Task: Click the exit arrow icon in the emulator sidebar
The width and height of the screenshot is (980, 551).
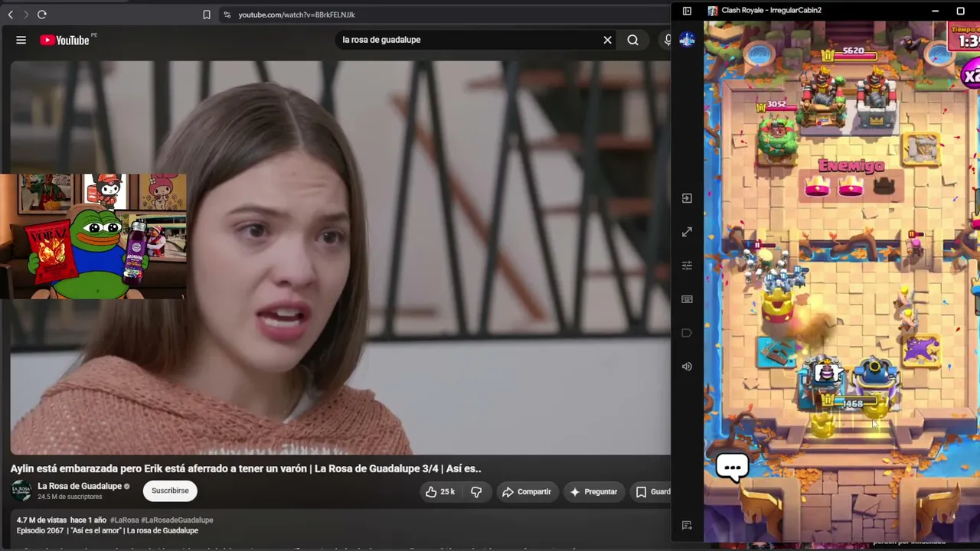Action: coord(687,198)
